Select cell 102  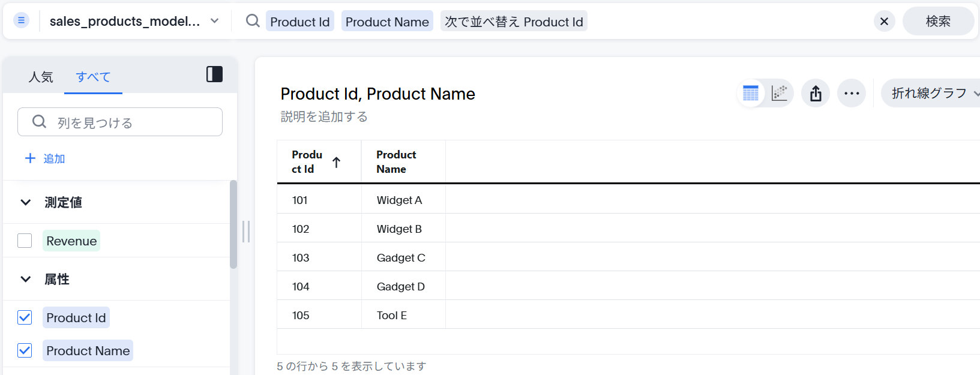319,229
